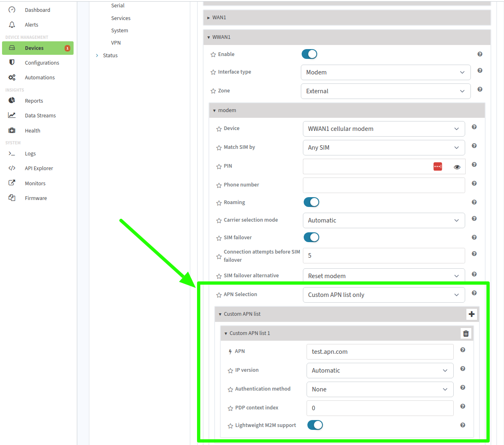This screenshot has height=445, width=504.
Task: Open Data Streams page
Action: (40, 115)
